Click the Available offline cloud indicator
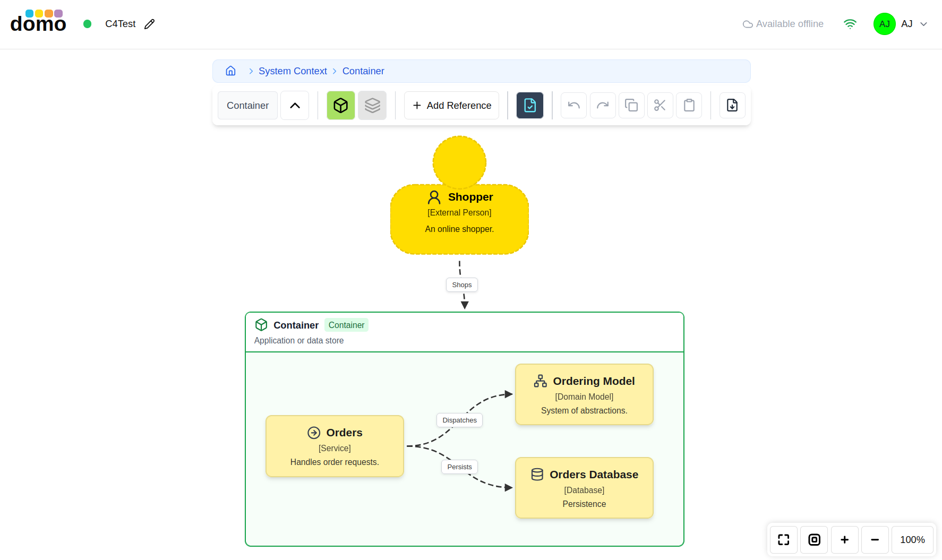 [x=783, y=24]
